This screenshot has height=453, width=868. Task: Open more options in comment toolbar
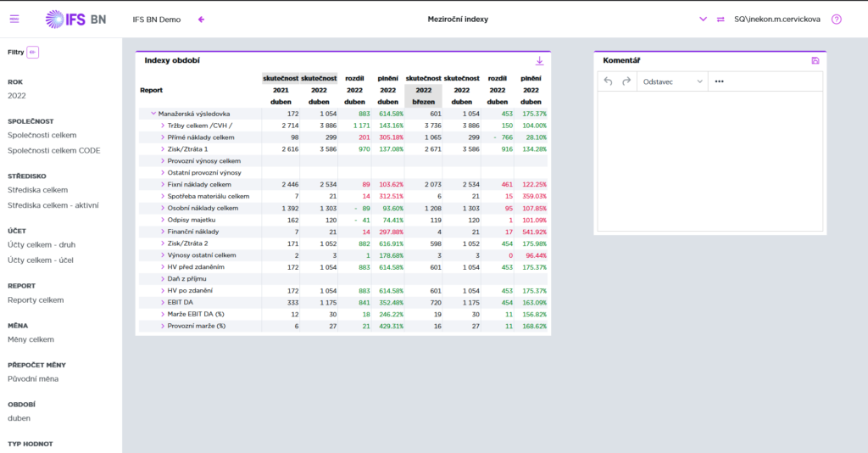pos(720,81)
